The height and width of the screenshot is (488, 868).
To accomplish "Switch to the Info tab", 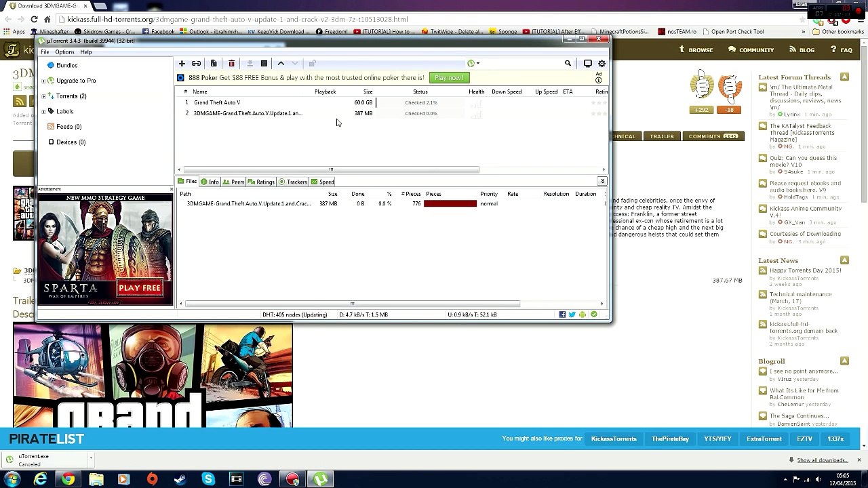I will (x=210, y=182).
